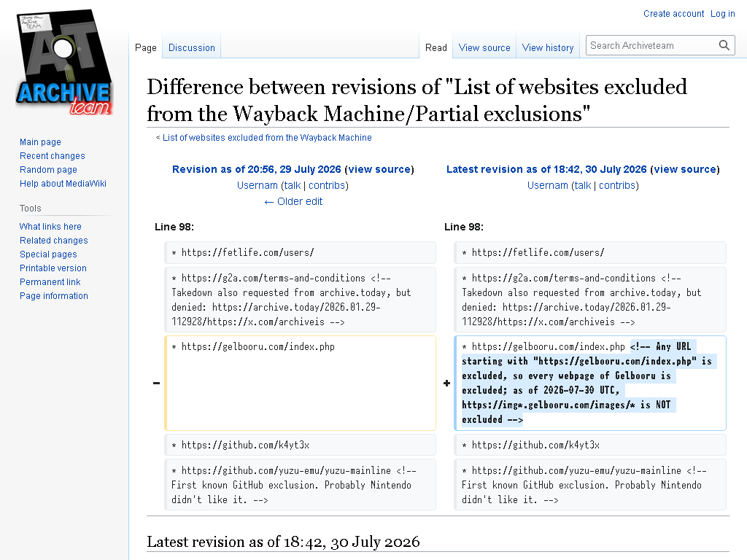Click left yuzu-emu/yuzu-mainline line
The image size is (747, 560).
click(x=300, y=485)
